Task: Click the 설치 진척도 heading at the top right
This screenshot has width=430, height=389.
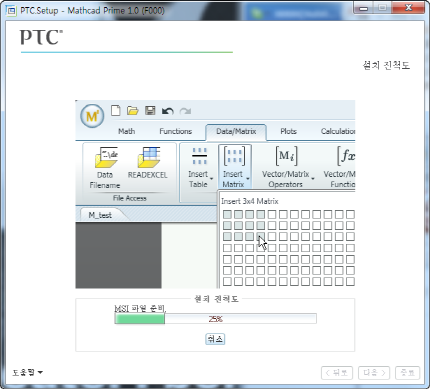Action: point(386,65)
